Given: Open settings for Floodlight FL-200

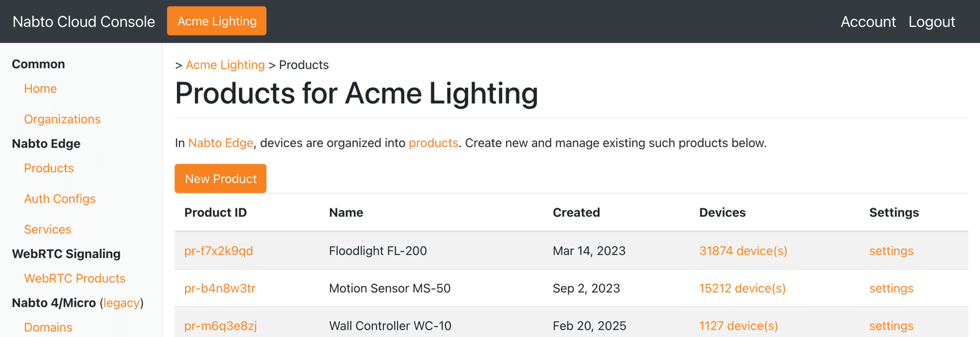Looking at the screenshot, I should 891,251.
